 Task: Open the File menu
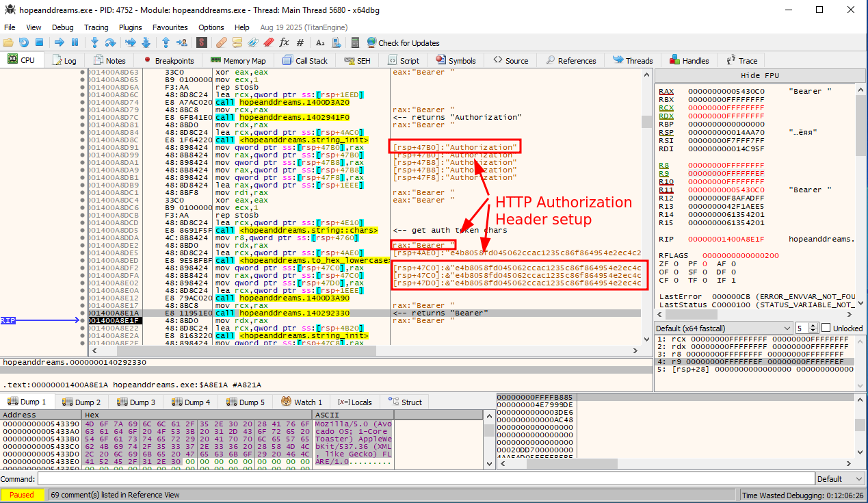coord(10,27)
